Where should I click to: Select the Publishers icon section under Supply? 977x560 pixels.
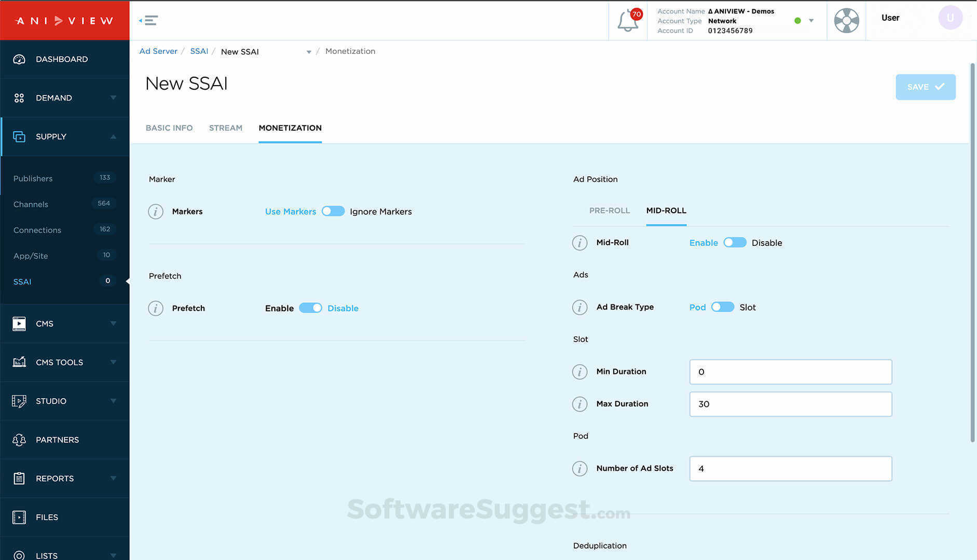(x=33, y=178)
